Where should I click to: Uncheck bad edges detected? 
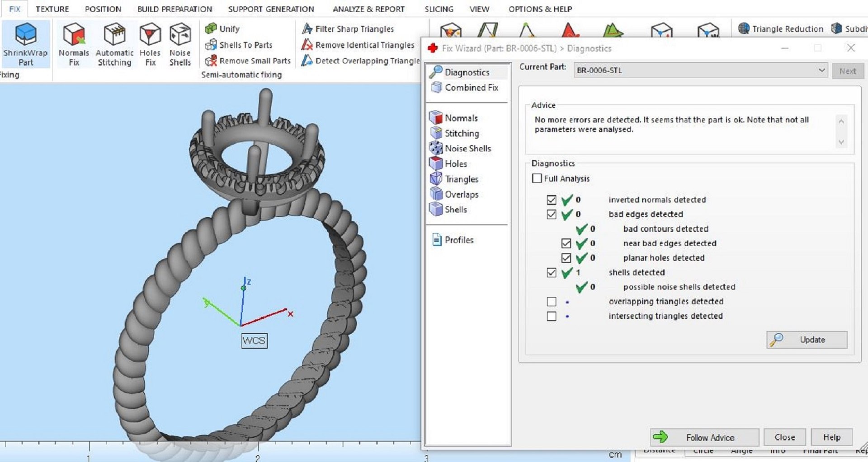click(x=551, y=214)
